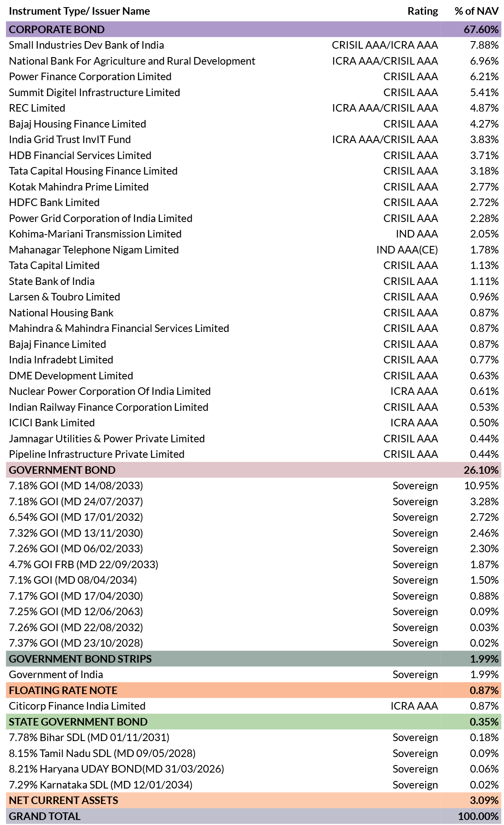This screenshot has height=825, width=504.
Task: Click the NET CURRENT ASSETS row
Action: (x=254, y=801)
